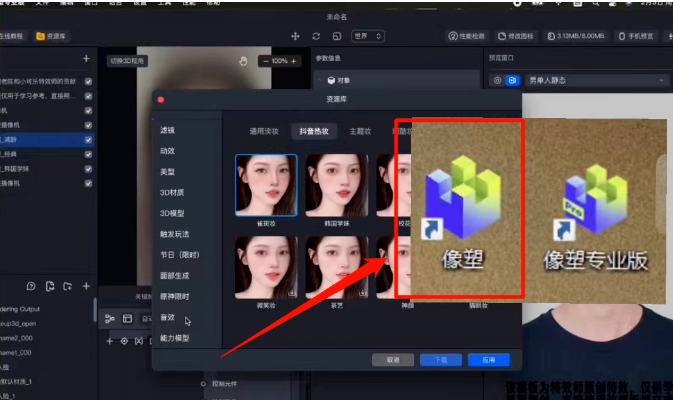Click the target icon in preview window
This screenshot has height=400, width=673.
coord(497,80)
